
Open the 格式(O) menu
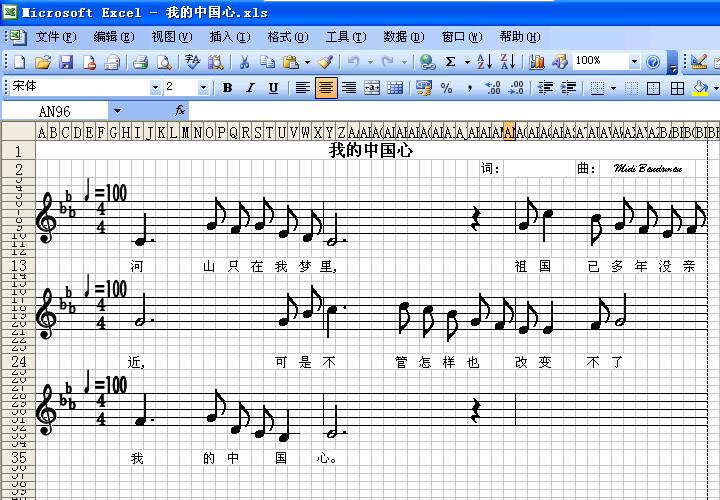pyautogui.click(x=288, y=37)
